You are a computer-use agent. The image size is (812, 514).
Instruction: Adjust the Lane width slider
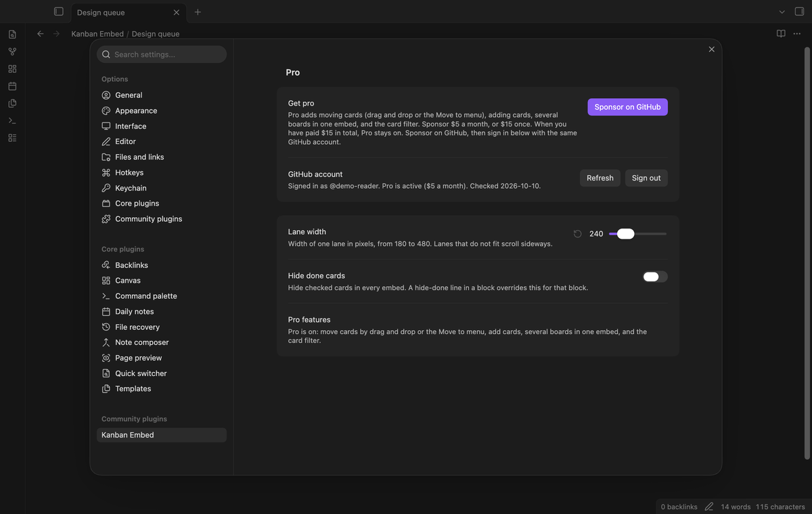coord(637,234)
